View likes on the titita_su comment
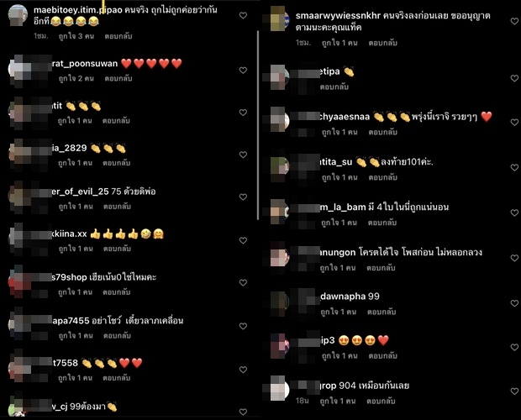 (x=339, y=177)
